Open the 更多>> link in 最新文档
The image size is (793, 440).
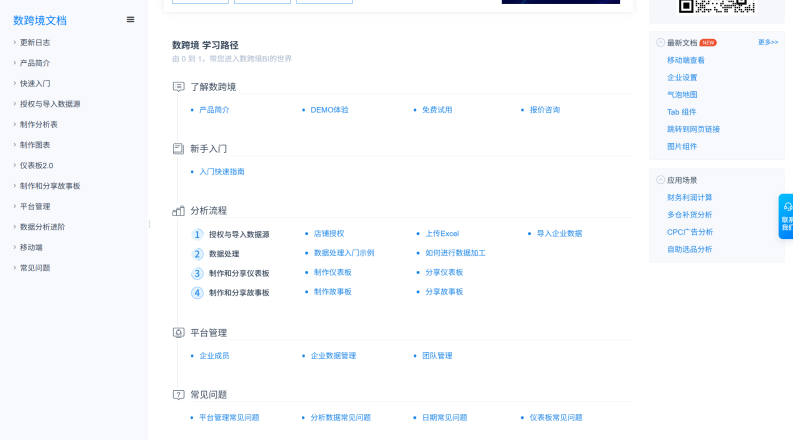pos(767,43)
